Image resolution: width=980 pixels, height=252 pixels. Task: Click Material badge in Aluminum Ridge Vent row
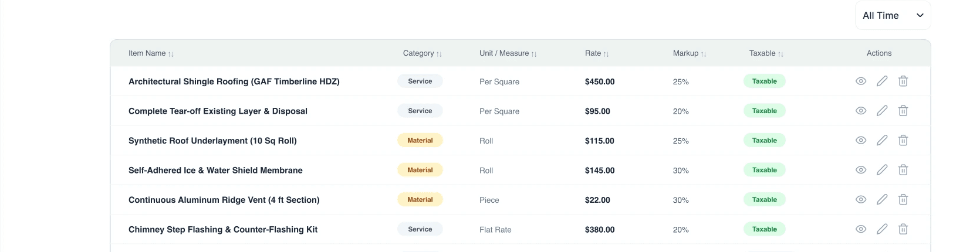click(420, 200)
